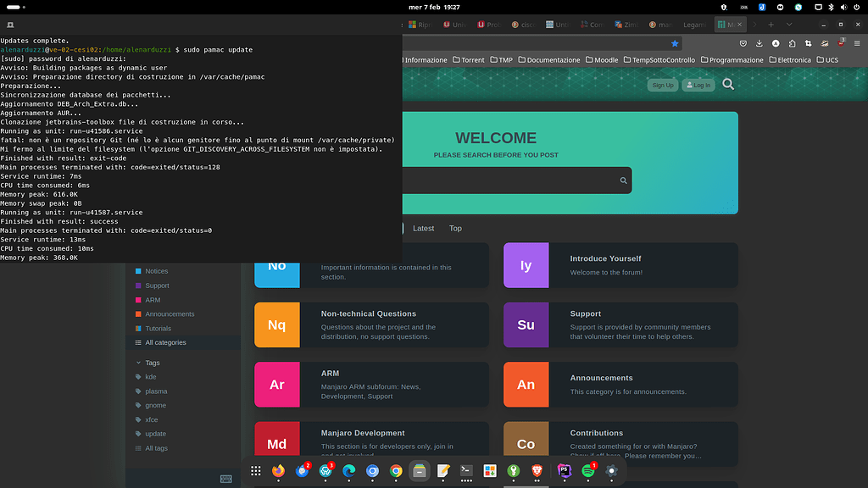The height and width of the screenshot is (488, 868).
Task: Click the magnifier search icon on the forum
Action: [726, 85]
